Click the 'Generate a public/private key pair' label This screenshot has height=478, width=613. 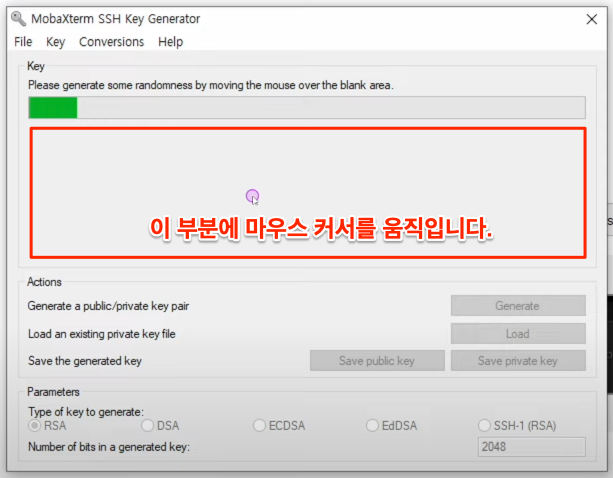108,306
